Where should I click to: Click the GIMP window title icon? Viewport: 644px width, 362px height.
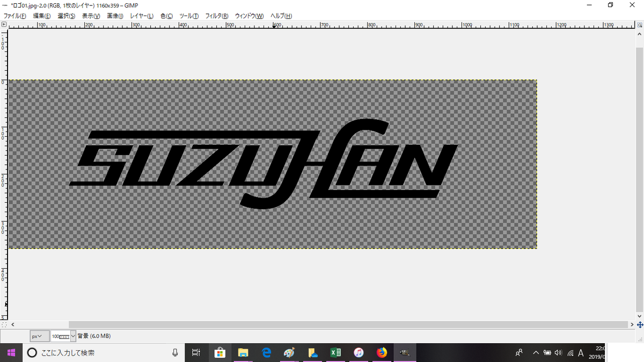coord(4,5)
